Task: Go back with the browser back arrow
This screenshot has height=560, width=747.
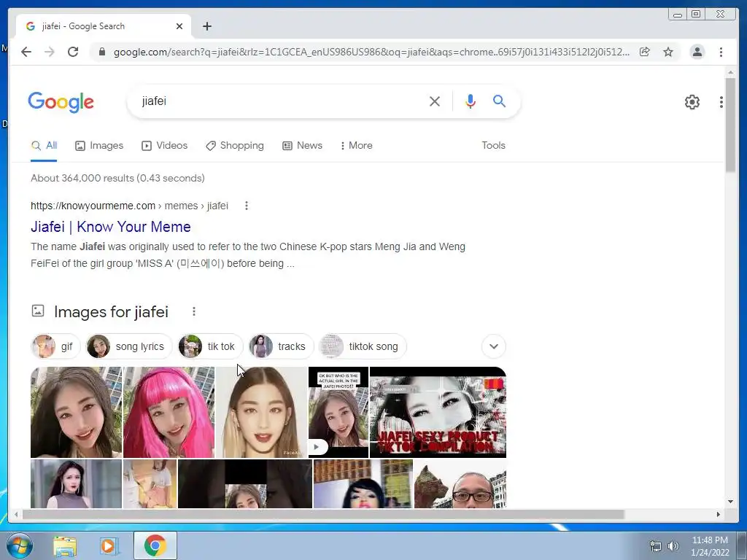Action: pyautogui.click(x=26, y=52)
